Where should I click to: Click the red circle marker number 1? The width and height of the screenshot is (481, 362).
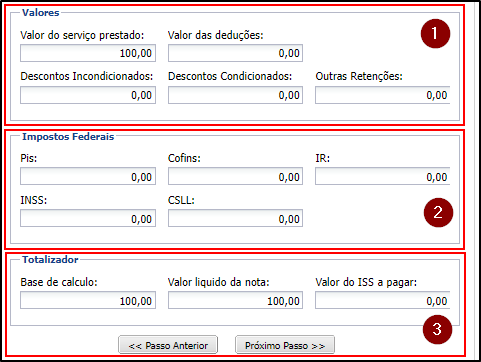435,33
